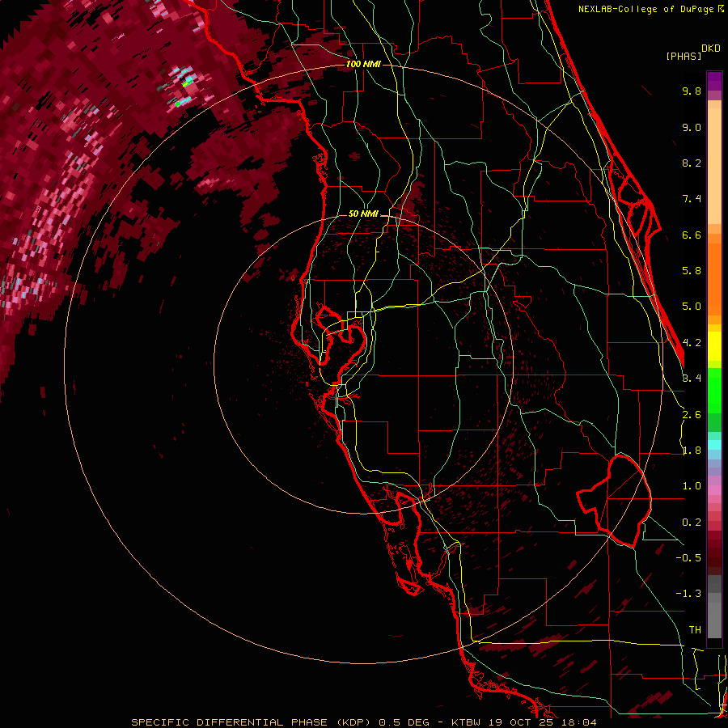Select the 7.4 scale label
Viewport: 728px width, 728px height.
pyautogui.click(x=692, y=199)
